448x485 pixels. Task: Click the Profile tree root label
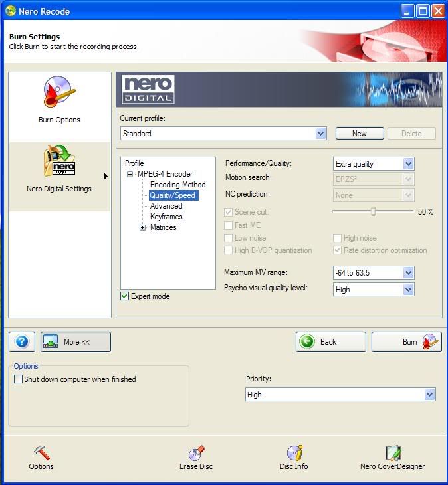(x=134, y=163)
